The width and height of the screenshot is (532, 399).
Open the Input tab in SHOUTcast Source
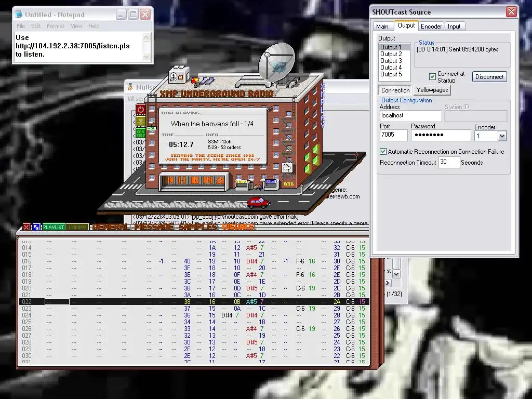click(x=454, y=26)
